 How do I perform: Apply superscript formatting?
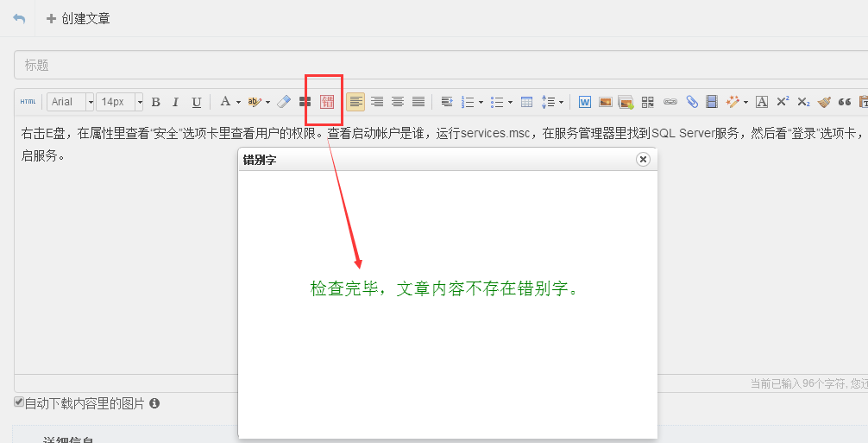click(783, 102)
